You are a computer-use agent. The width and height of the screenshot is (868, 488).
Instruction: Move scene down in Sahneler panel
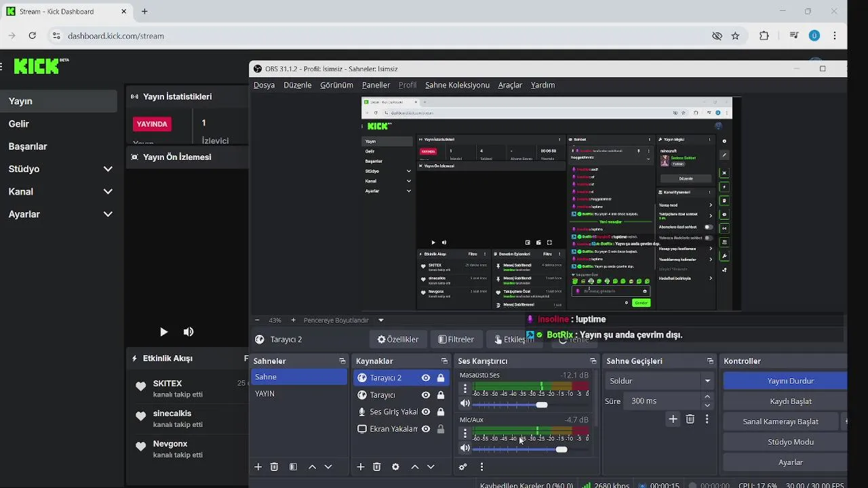click(328, 467)
